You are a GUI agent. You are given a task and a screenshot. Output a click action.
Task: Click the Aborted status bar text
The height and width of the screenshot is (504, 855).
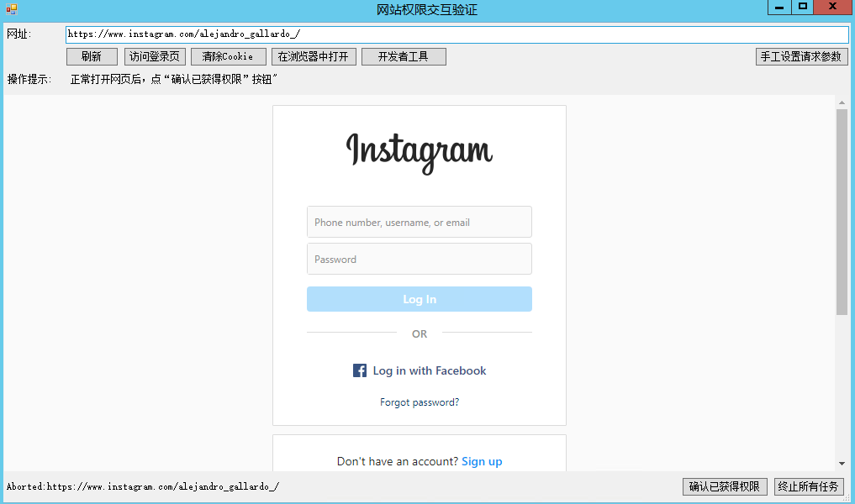tap(143, 486)
